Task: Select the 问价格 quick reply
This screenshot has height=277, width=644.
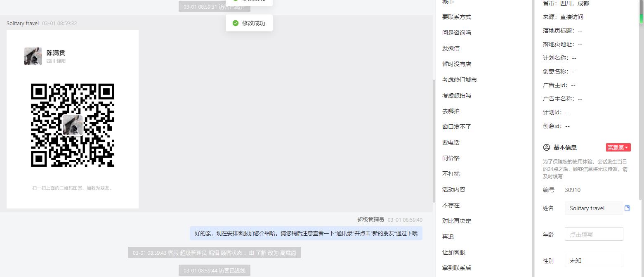Action: click(x=451, y=158)
